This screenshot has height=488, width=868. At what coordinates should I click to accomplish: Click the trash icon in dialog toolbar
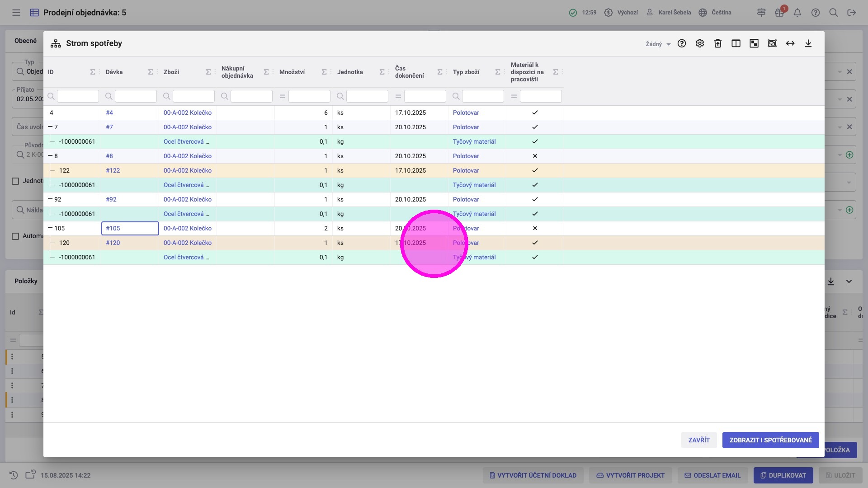[718, 43]
